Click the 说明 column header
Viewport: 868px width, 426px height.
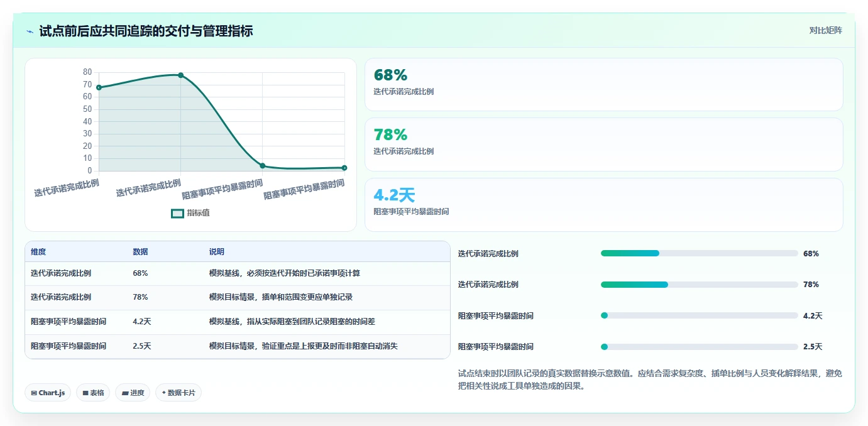point(216,252)
